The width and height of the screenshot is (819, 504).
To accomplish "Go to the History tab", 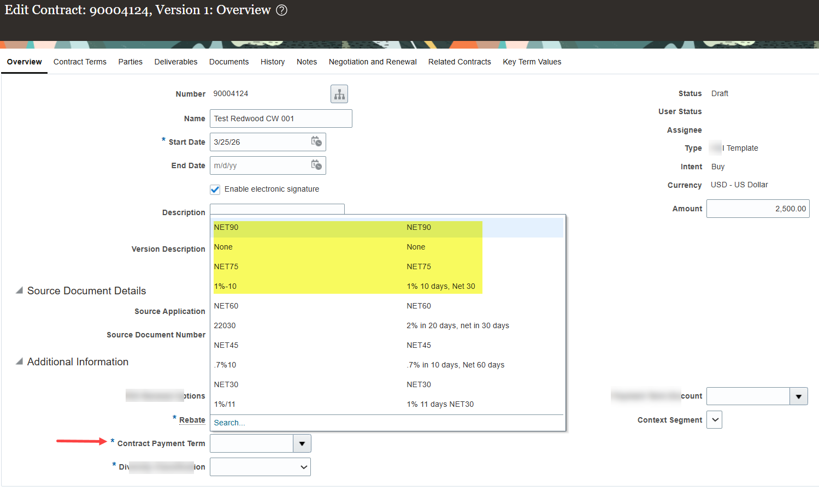I will 273,62.
